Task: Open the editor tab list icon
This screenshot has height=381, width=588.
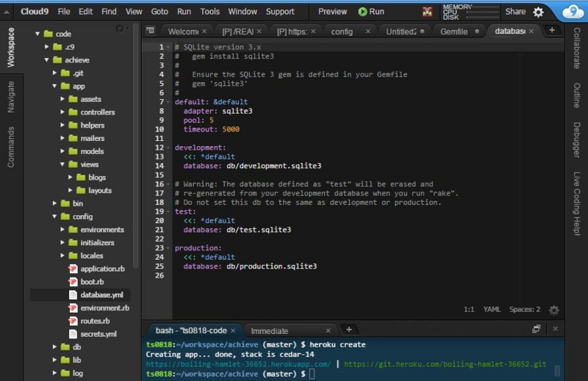Action: point(150,30)
